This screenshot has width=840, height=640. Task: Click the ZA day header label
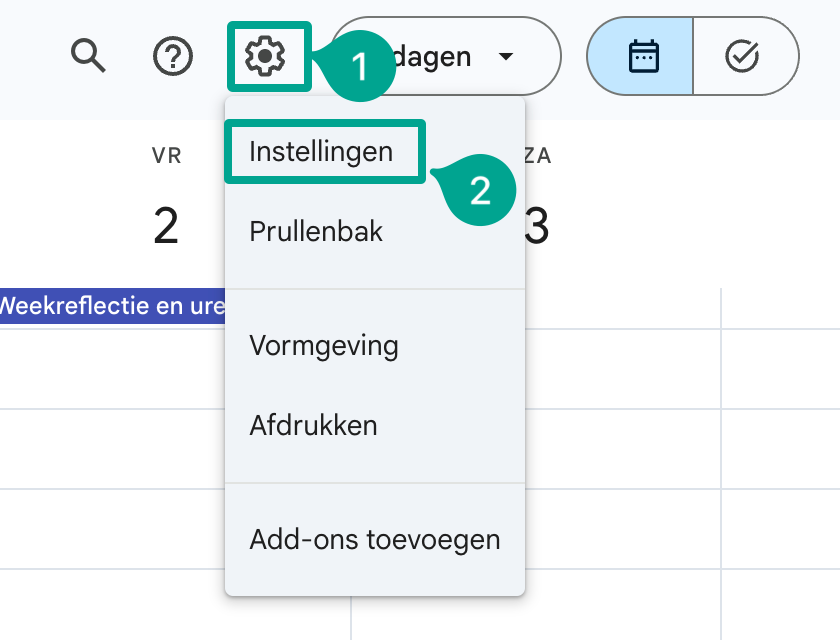[x=537, y=156]
